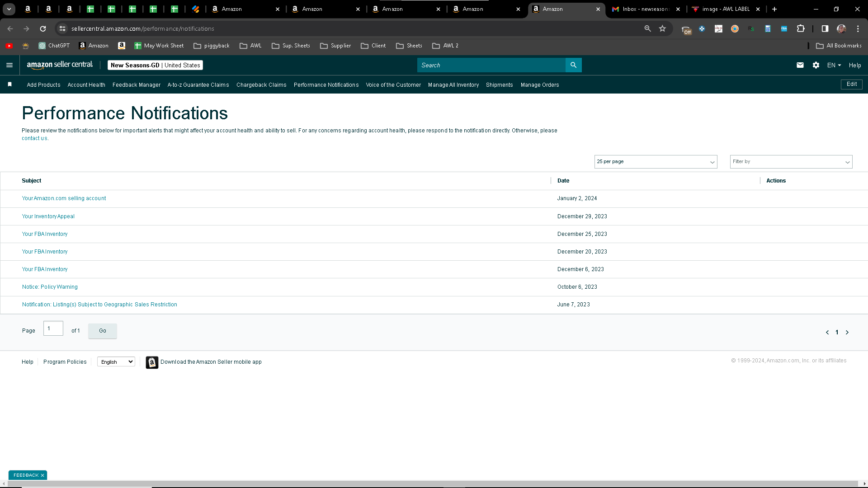Click the bookmark flag icon in nav bar

[x=10, y=84]
